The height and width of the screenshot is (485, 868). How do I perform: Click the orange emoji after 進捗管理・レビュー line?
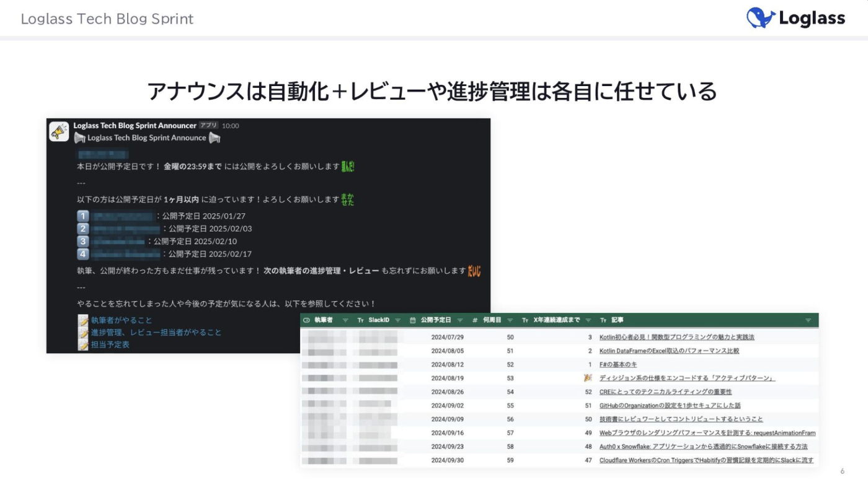(474, 271)
